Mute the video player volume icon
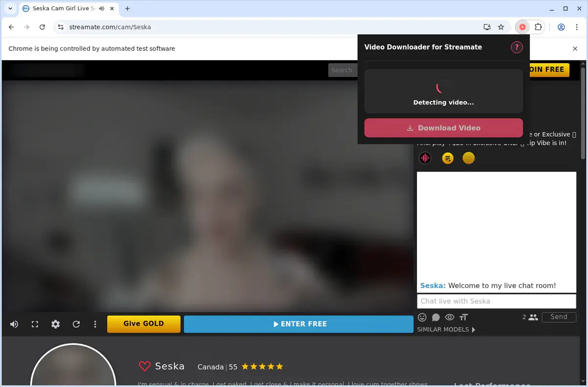This screenshot has height=387, width=588. (14, 324)
